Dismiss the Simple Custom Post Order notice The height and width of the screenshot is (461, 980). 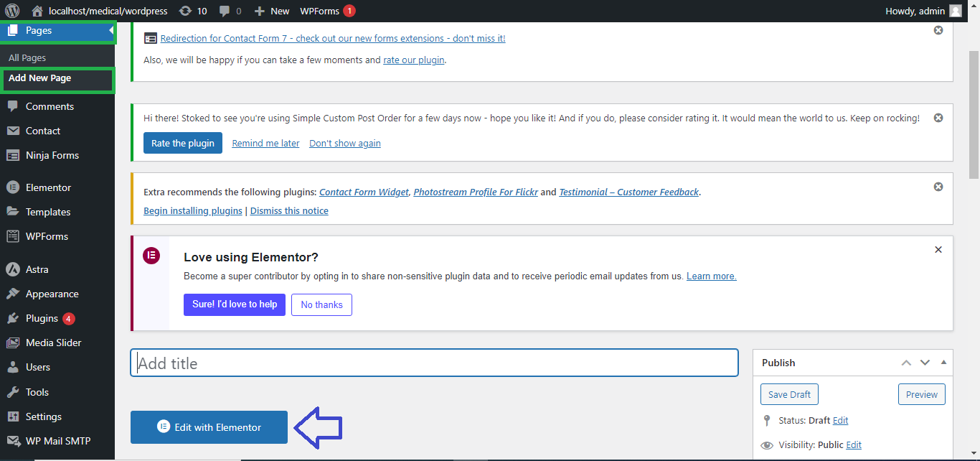click(x=938, y=118)
